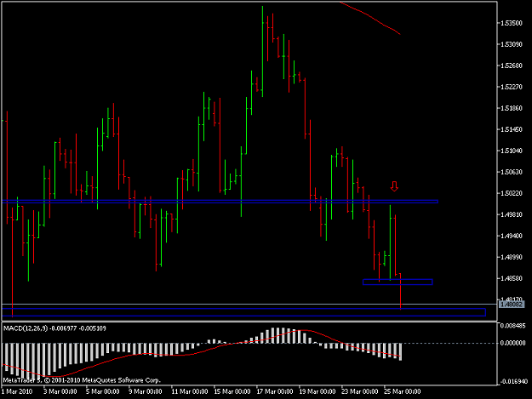The image size is (532, 399).
Task: Click the 1.49810 price axis label
Action: [512, 214]
